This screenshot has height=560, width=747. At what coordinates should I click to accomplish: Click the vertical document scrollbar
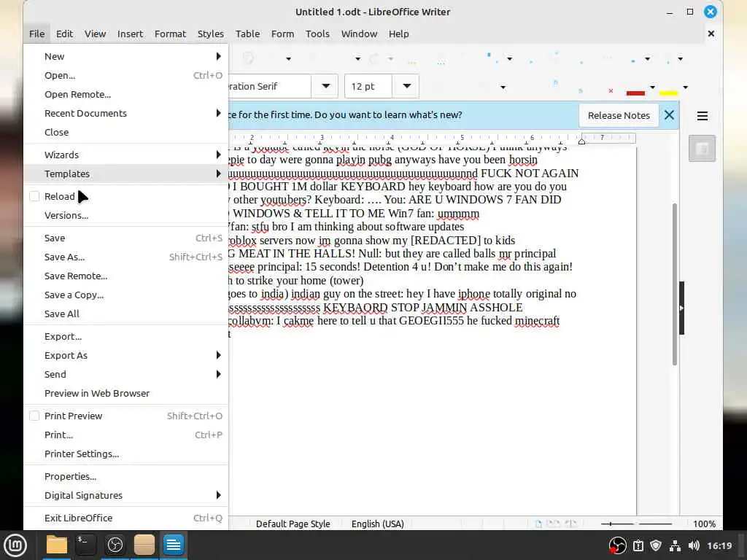675,284
